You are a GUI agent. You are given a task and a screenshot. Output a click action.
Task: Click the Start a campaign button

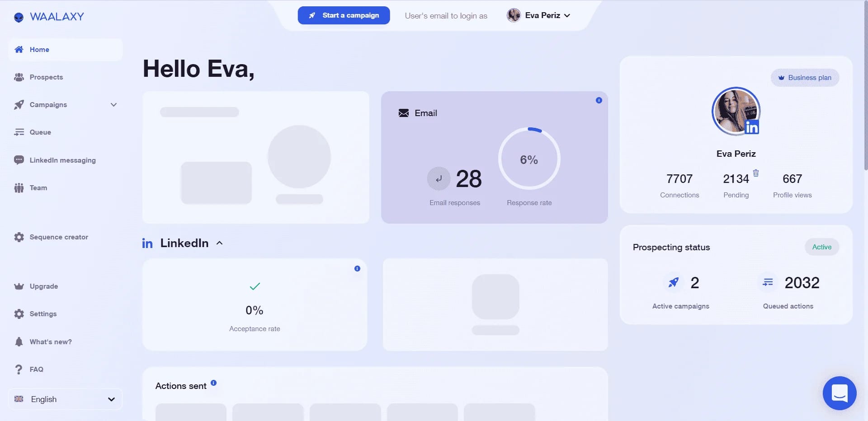tap(344, 15)
